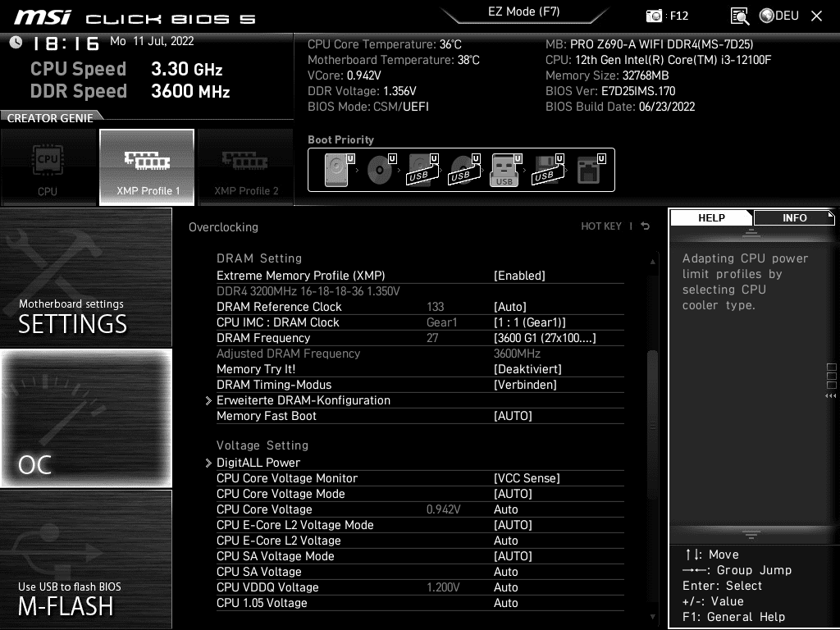Click the date Mo 11 Jul, 2022
Screen dimensions: 840x630
pos(152,41)
